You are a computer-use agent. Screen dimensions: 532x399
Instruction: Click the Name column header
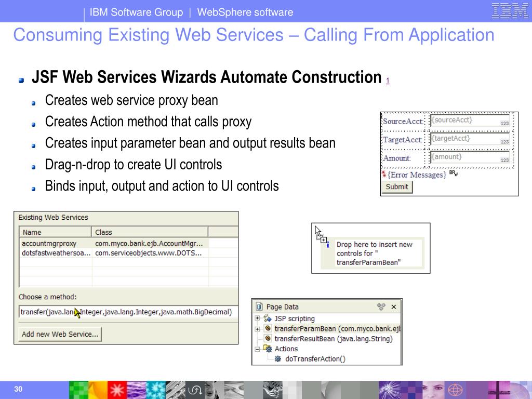55,232
